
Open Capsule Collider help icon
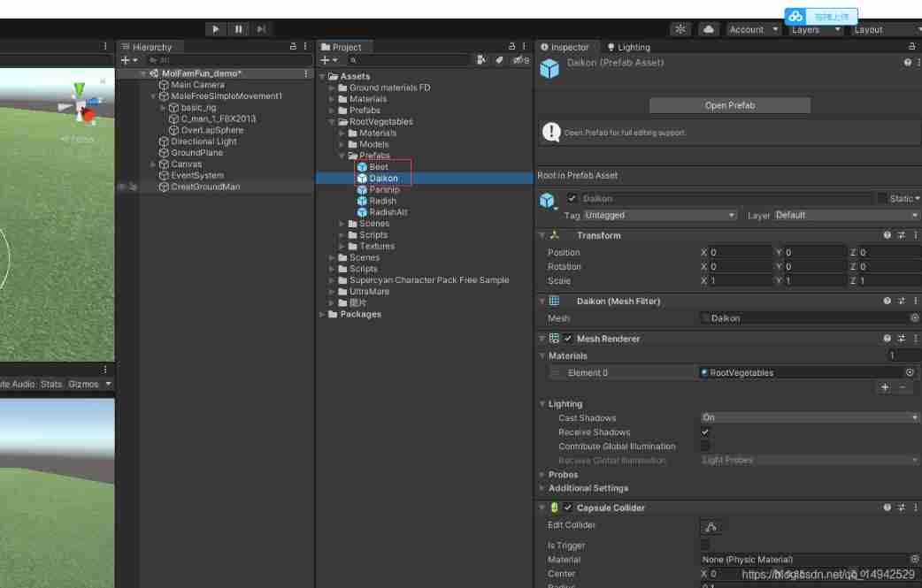pyautogui.click(x=887, y=508)
